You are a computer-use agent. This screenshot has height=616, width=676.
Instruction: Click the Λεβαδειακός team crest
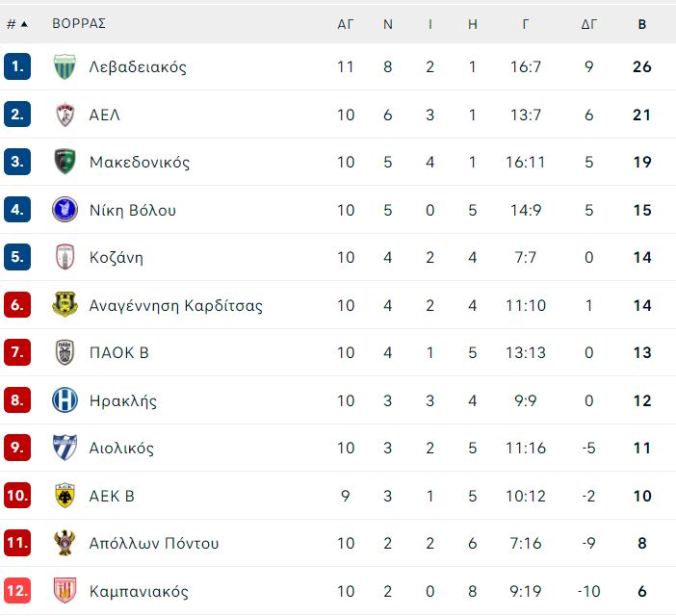(65, 66)
